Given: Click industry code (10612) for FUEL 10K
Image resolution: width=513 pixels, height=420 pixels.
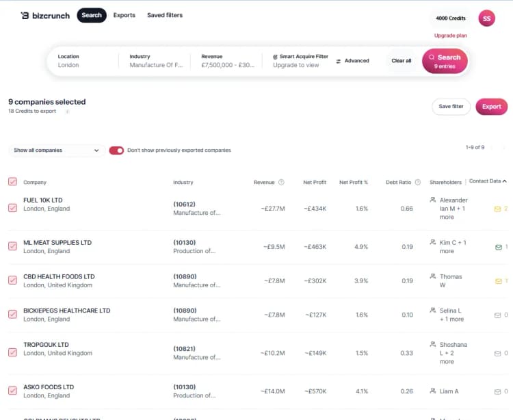Looking at the screenshot, I should [184, 205].
